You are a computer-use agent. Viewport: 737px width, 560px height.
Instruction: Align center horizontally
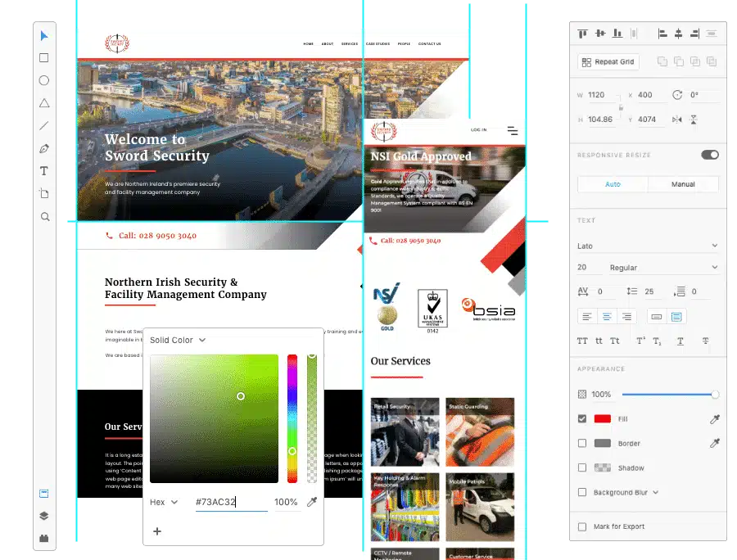(x=678, y=34)
